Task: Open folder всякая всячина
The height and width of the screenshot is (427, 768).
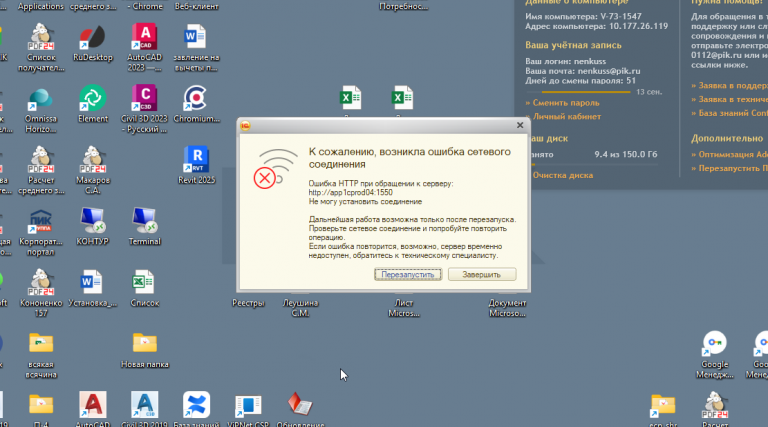Action: pos(41,356)
